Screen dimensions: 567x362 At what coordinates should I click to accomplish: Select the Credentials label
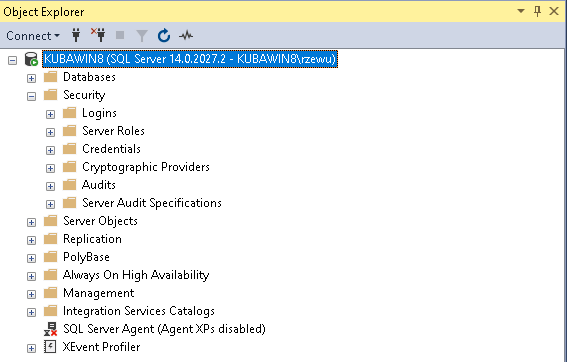click(x=111, y=149)
